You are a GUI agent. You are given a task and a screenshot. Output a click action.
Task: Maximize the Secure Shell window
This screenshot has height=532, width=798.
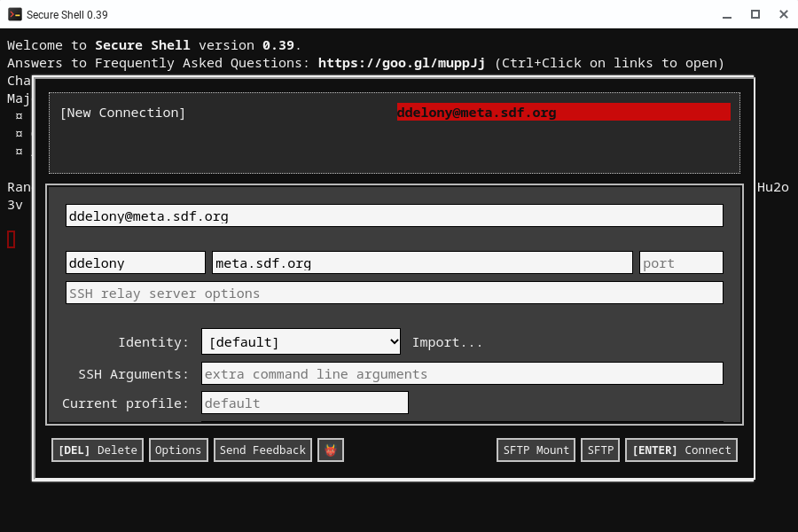click(x=755, y=14)
